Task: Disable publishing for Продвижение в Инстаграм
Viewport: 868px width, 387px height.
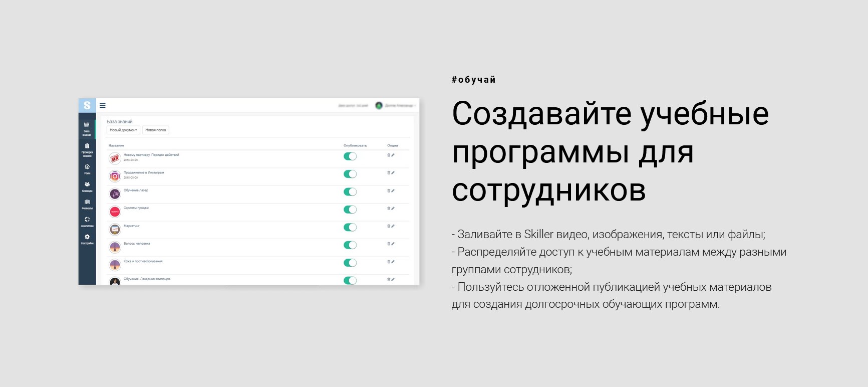Action: pyautogui.click(x=350, y=174)
